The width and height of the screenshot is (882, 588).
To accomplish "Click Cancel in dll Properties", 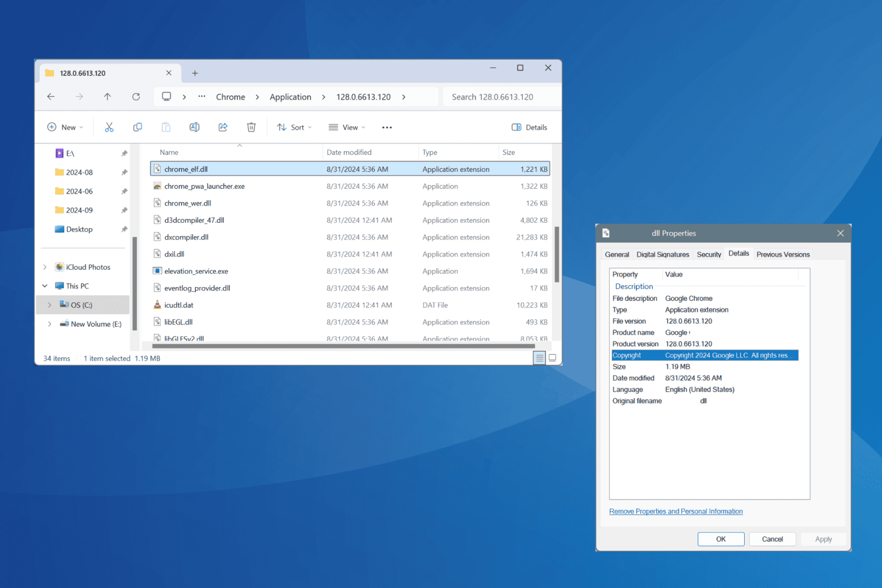I will point(772,539).
